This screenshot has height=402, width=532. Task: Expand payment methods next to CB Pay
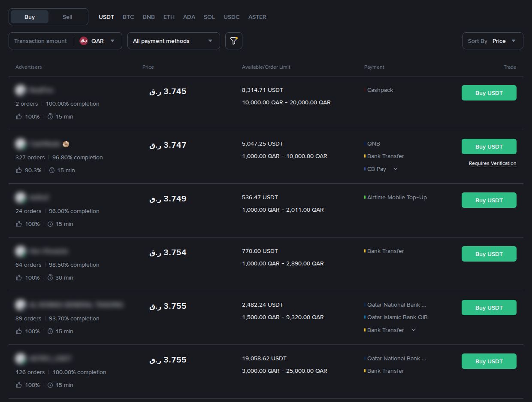396,169
